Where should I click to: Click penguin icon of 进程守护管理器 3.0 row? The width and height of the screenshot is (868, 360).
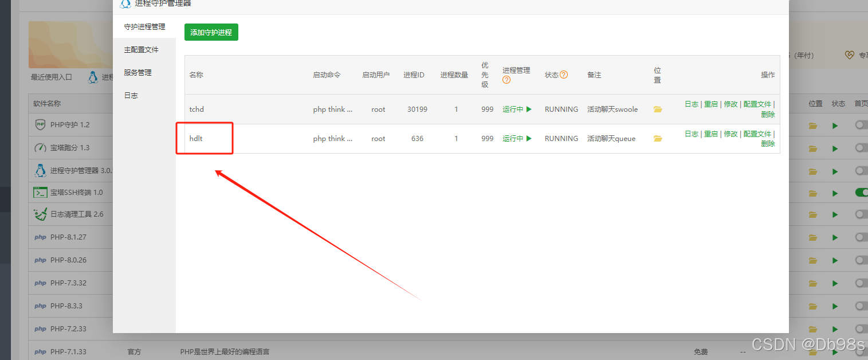[x=40, y=170]
